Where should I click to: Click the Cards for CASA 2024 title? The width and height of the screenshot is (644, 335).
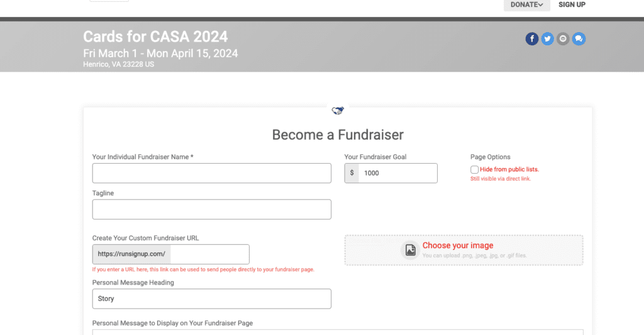click(155, 37)
